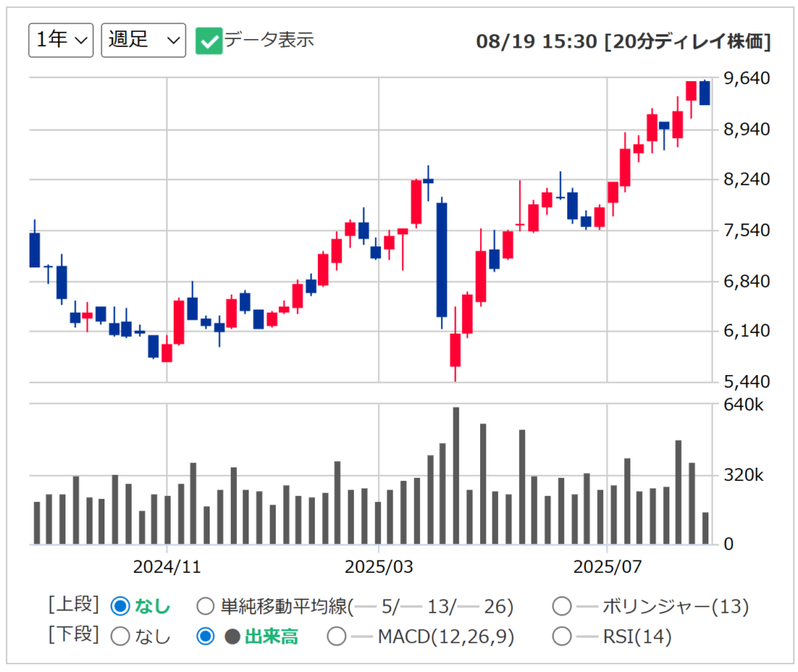Click the 8,940 price axis label
Viewport: 798px width, 672px height.
(747, 129)
